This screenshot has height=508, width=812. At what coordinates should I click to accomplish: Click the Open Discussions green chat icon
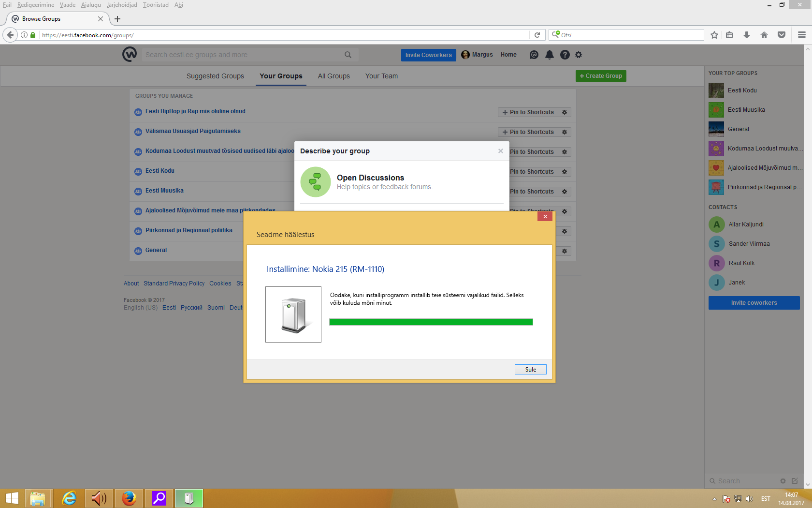(x=316, y=182)
